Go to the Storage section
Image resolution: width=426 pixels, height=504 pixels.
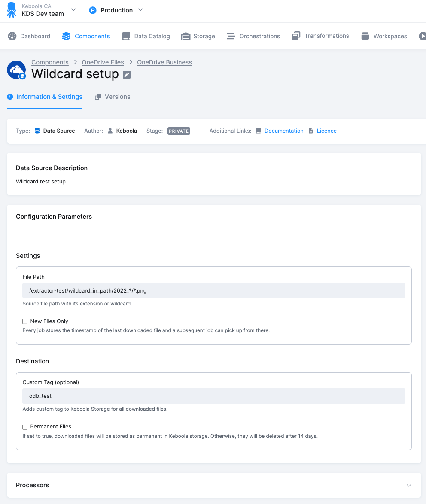click(198, 36)
